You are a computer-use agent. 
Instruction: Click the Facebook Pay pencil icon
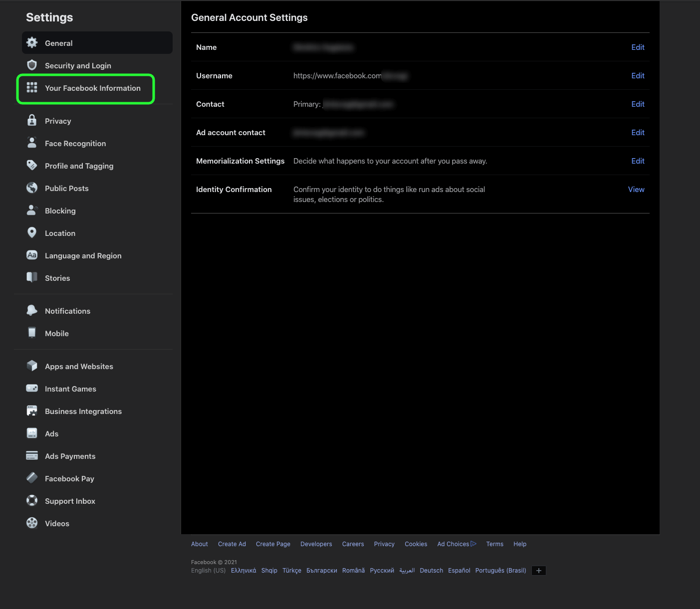[32, 478]
